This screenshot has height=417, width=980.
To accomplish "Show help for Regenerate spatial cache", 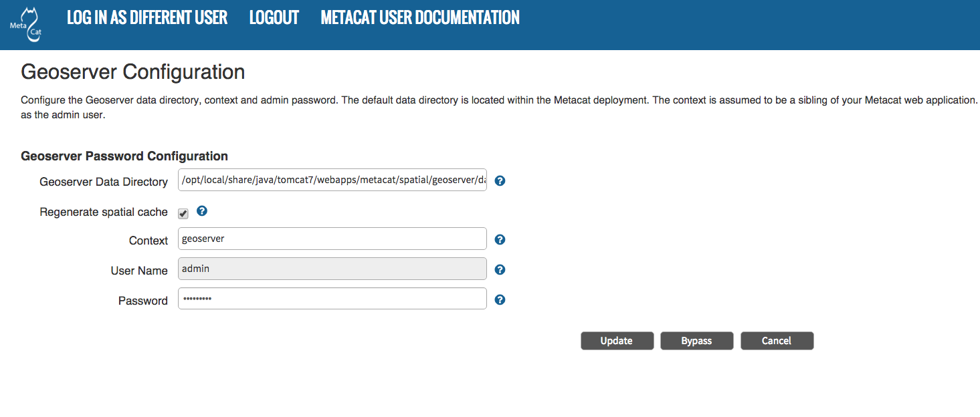I will (202, 211).
